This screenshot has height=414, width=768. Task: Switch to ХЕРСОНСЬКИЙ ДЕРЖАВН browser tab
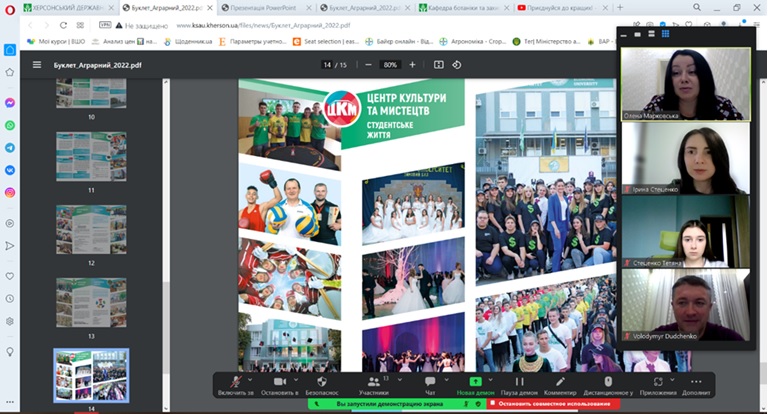(69, 8)
